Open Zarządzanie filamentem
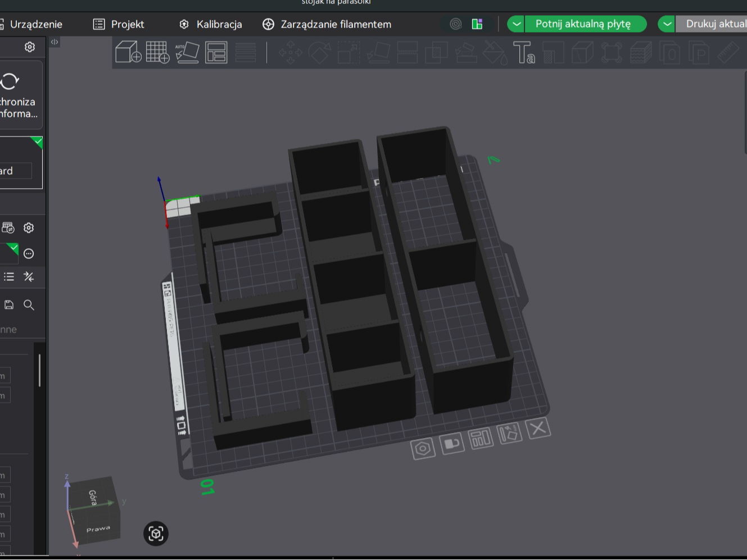747x560 pixels. (327, 24)
